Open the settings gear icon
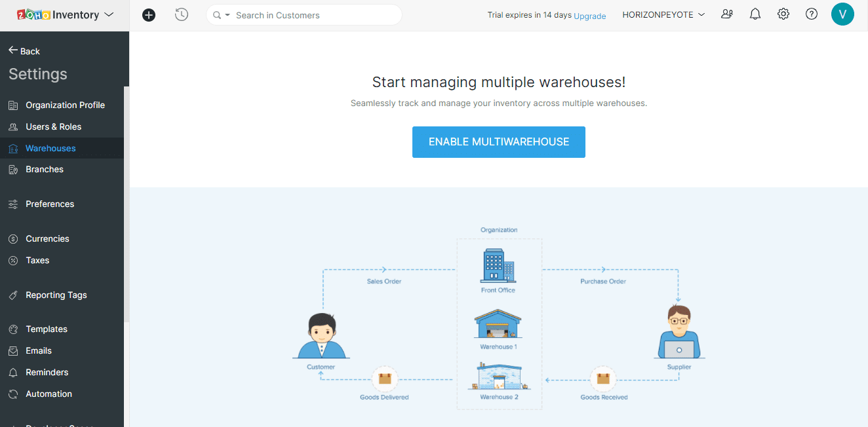This screenshot has width=868, height=427. (783, 14)
